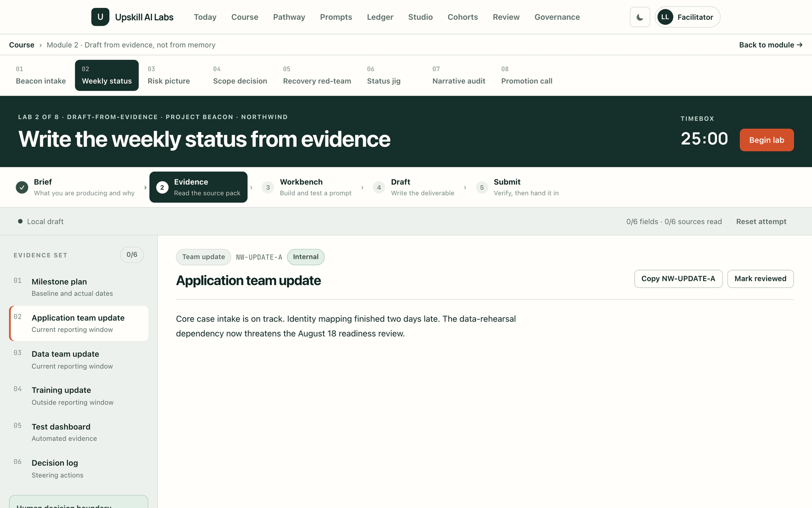Click '0/6 fields · 0/6 sources read' text

(x=674, y=222)
